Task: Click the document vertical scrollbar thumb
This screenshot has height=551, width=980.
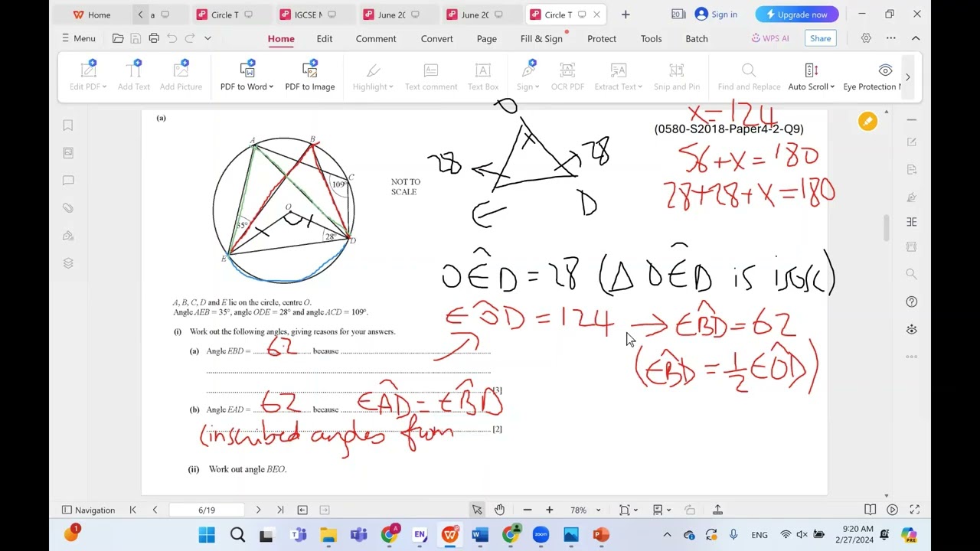Action: tap(887, 227)
